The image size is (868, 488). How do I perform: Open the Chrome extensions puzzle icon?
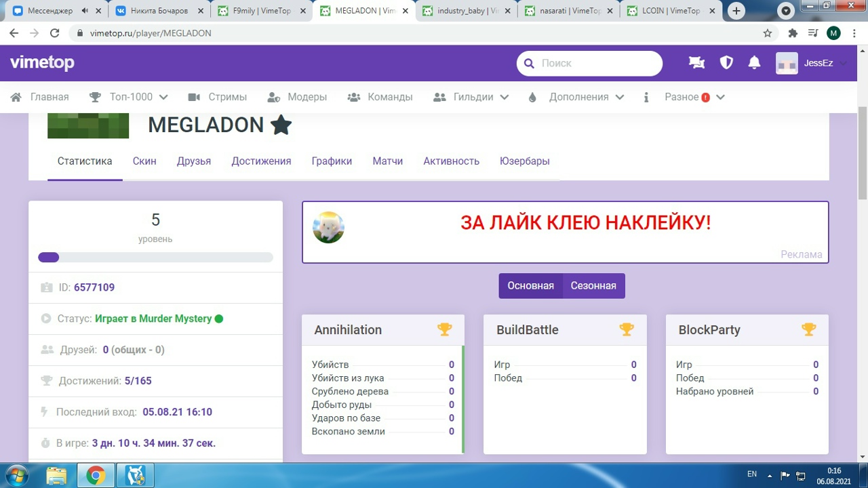[x=793, y=33]
